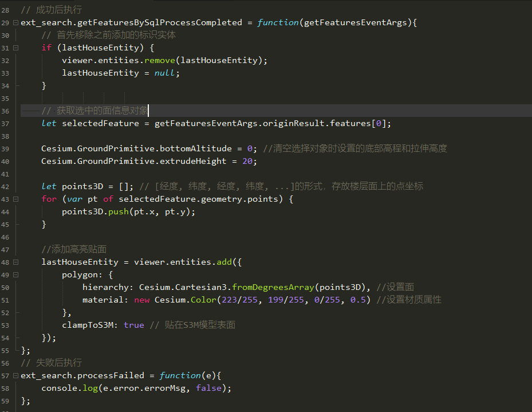Click 'hierarchy' on line 50

pyautogui.click(x=105, y=288)
